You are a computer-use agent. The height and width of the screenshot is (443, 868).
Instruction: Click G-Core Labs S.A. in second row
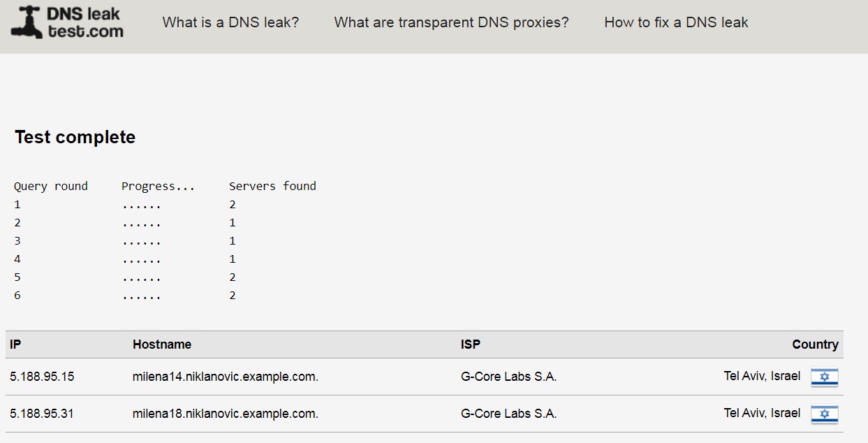click(508, 414)
